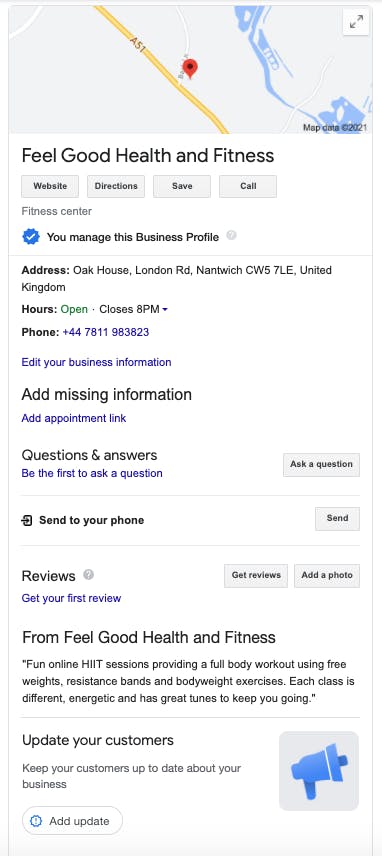382x856 pixels.
Task: Expand the opening hours dropdown arrow
Action: (165, 310)
